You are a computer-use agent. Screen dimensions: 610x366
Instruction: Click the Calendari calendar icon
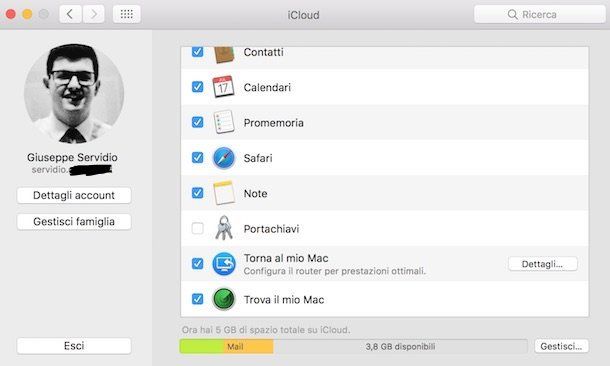223,87
